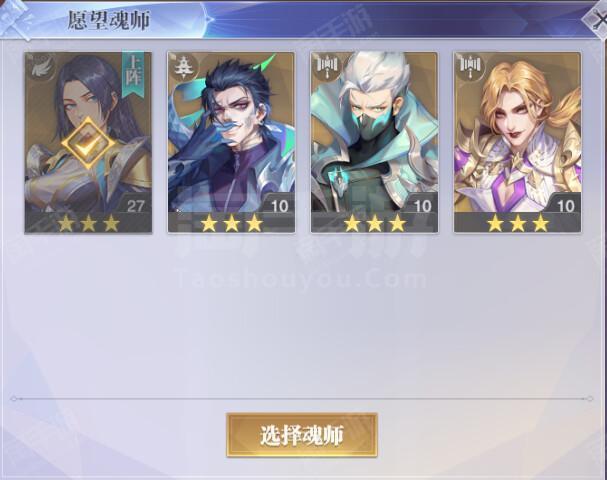This screenshot has width=607, height=480.
Task: Click the class emblem on white-haired masked card
Action: click(328, 66)
